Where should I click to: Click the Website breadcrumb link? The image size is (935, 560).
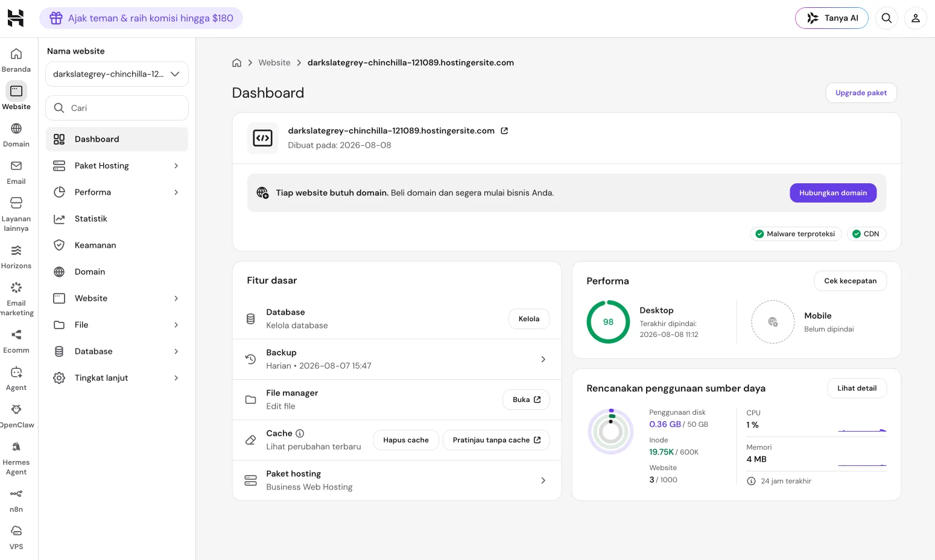[x=274, y=63]
